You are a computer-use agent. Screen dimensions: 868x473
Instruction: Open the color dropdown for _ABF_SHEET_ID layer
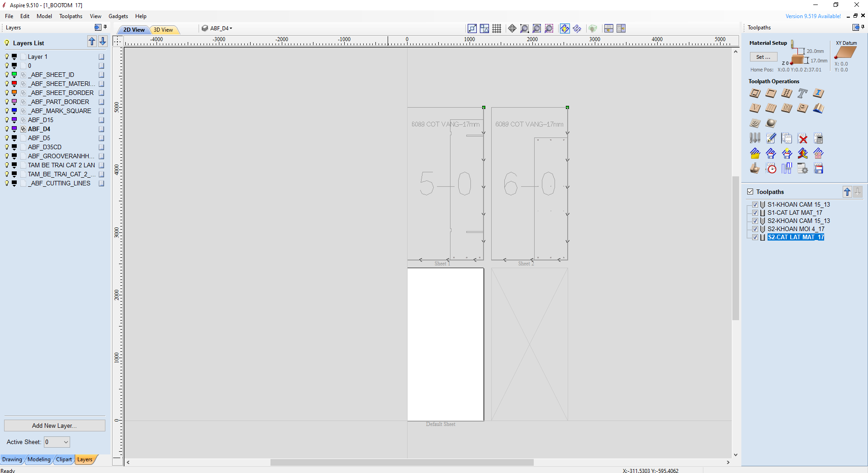point(14,75)
